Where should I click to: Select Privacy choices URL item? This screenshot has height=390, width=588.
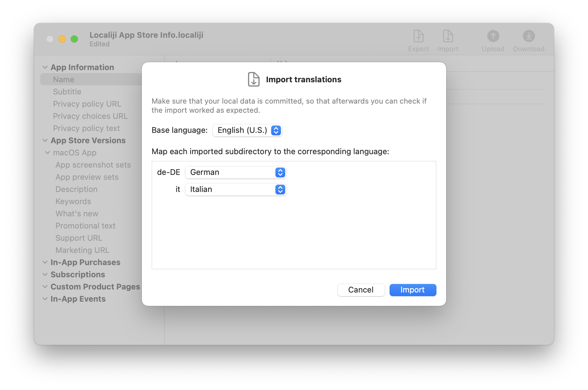click(x=90, y=116)
